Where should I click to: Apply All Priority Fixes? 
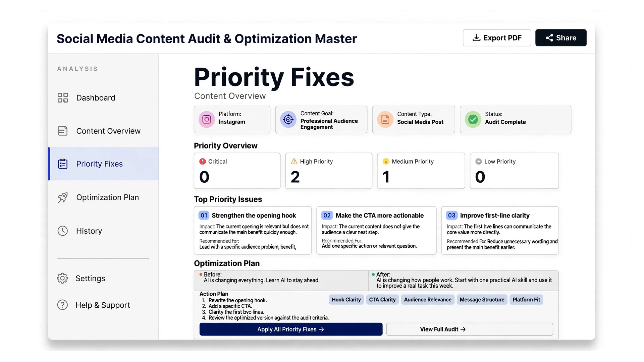click(x=291, y=329)
